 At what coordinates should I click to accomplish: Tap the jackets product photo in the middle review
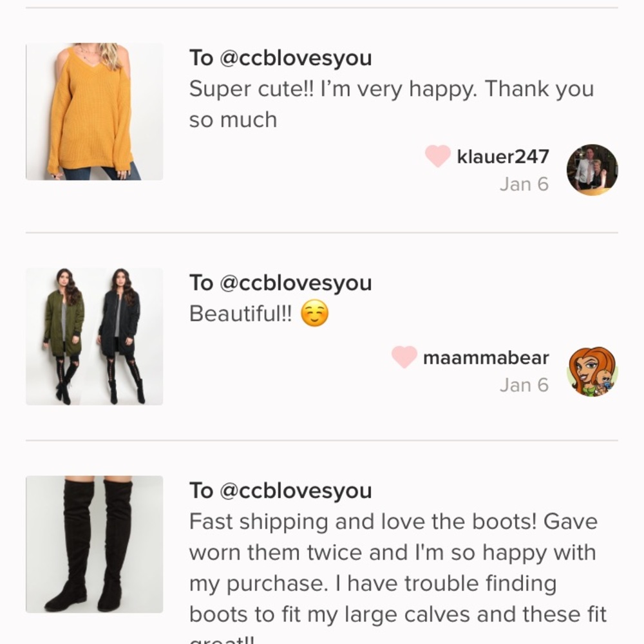93,336
